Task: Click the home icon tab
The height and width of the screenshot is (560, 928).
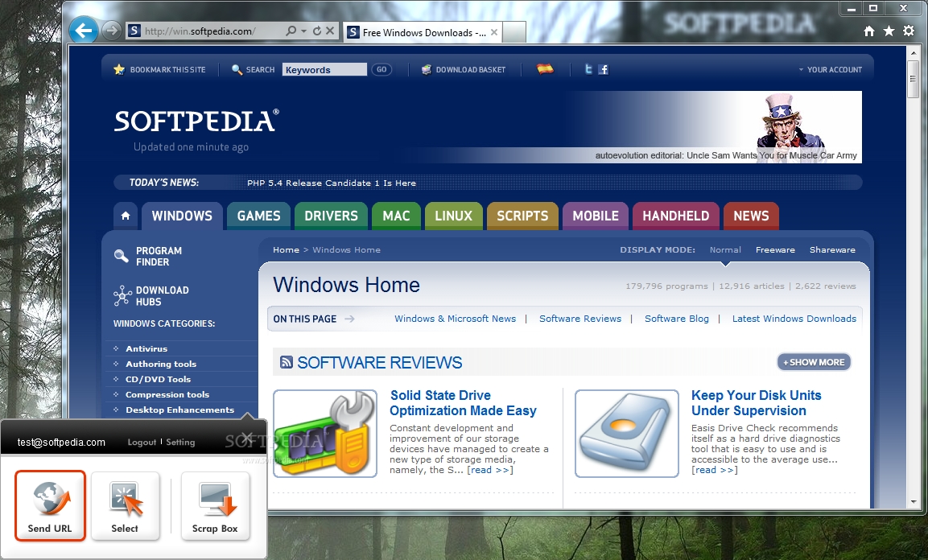Action: (x=126, y=216)
